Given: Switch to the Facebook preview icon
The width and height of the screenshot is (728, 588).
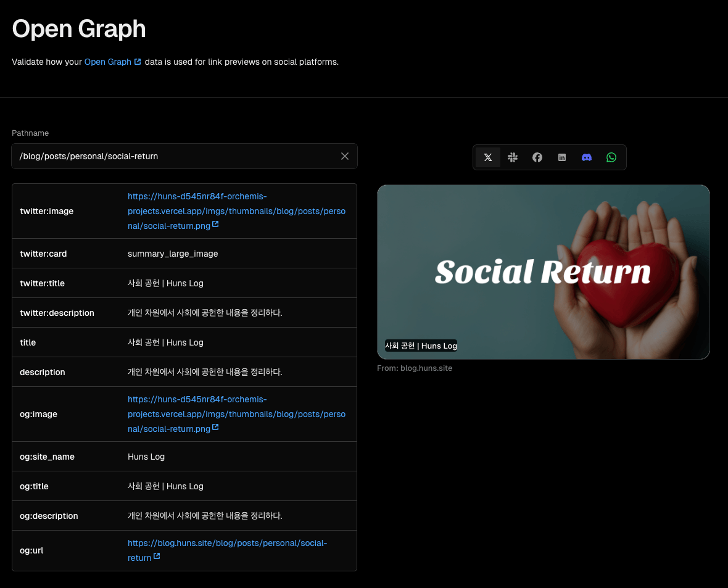Looking at the screenshot, I should 537,157.
